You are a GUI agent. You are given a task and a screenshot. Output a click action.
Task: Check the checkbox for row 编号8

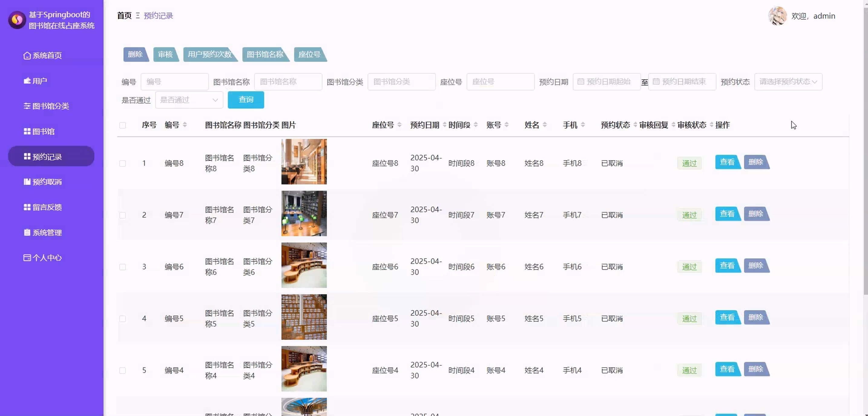pos(123,163)
